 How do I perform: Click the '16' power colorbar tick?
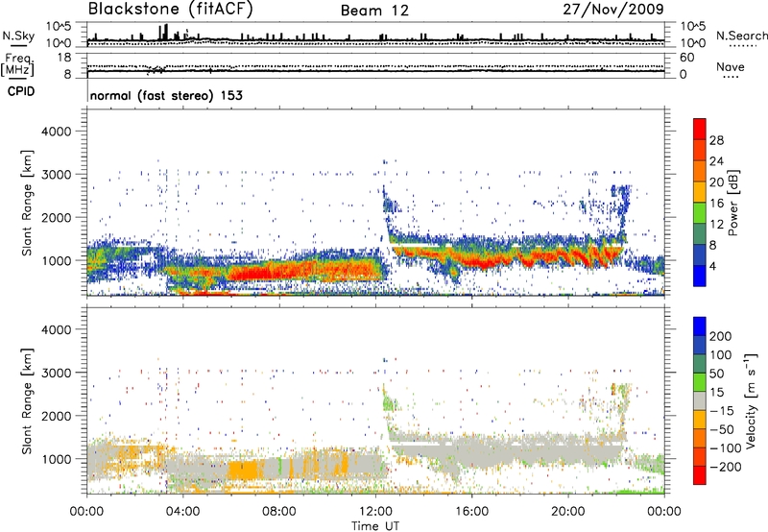(x=716, y=204)
